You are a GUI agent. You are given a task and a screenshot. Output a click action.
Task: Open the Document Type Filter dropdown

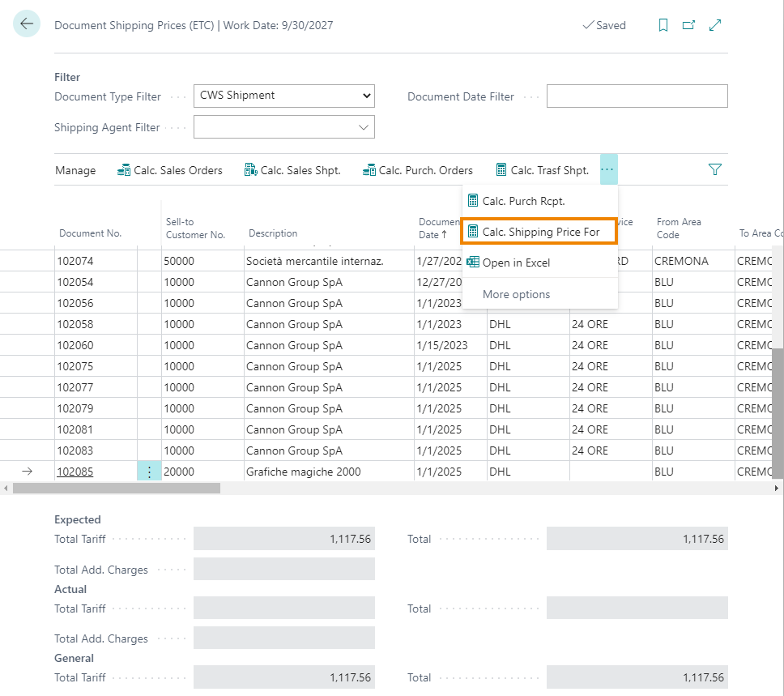tap(283, 96)
